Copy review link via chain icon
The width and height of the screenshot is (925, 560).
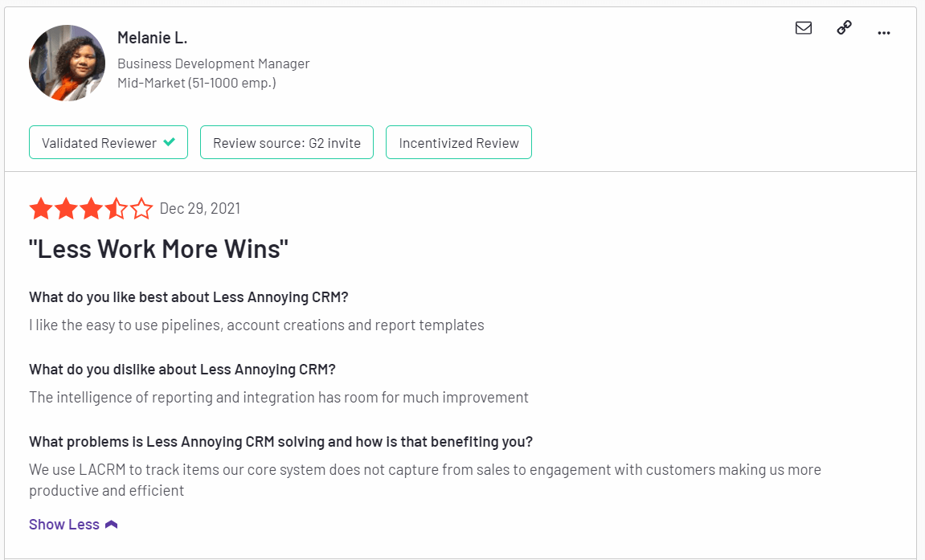click(844, 27)
